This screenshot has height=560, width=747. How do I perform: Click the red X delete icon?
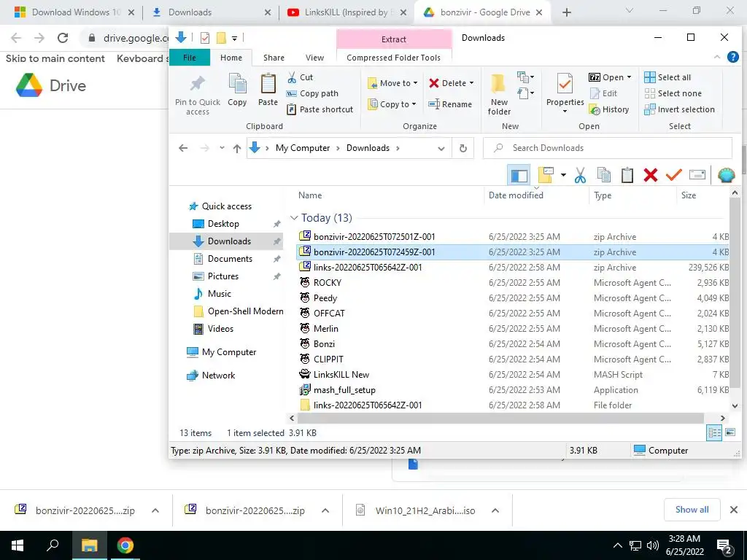pyautogui.click(x=650, y=175)
